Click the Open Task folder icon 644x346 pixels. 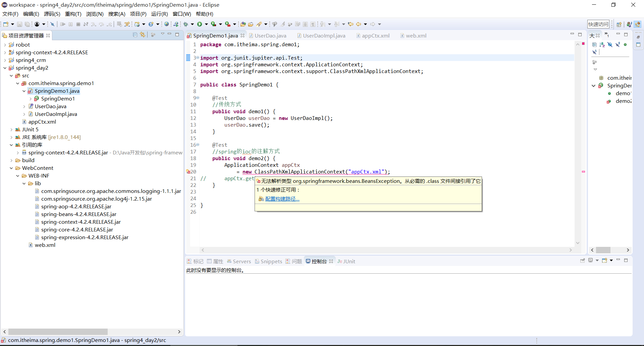click(x=251, y=24)
